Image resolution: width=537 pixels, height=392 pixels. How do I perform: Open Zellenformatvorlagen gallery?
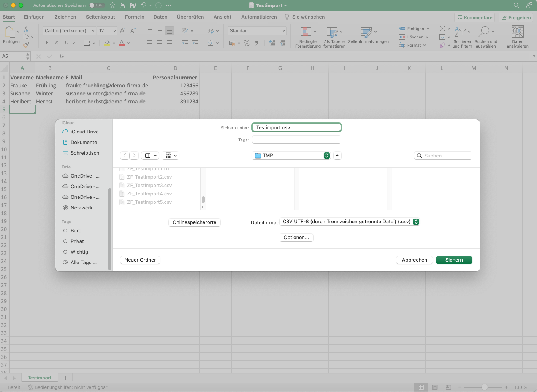(368, 35)
